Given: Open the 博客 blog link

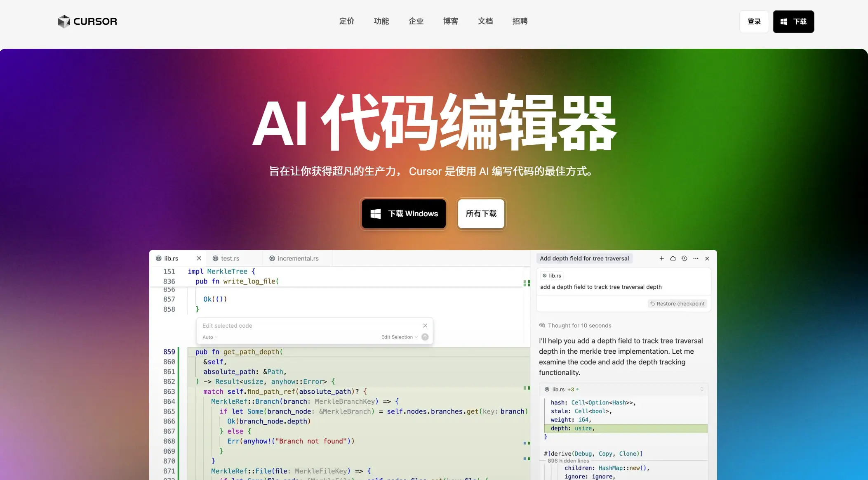Looking at the screenshot, I should (x=451, y=21).
